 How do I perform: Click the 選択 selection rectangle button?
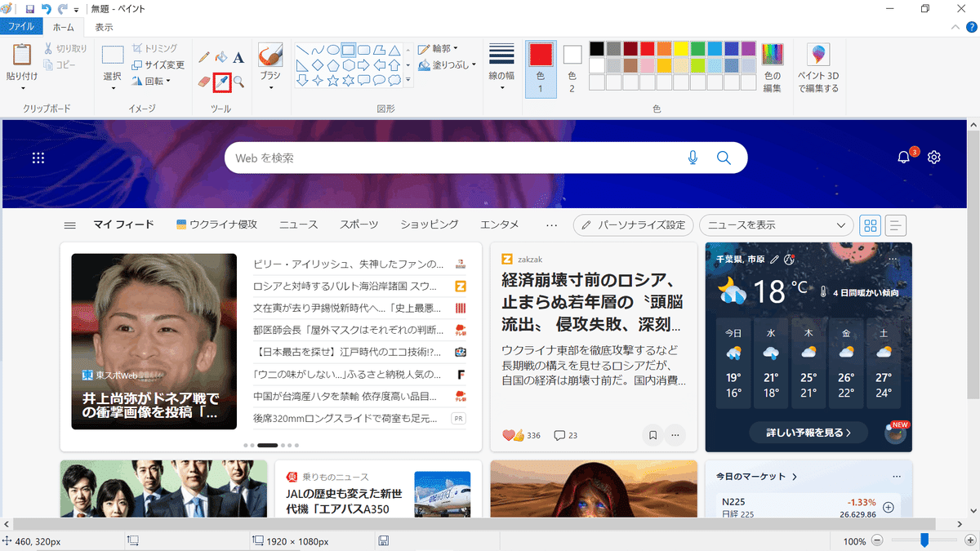tap(113, 62)
